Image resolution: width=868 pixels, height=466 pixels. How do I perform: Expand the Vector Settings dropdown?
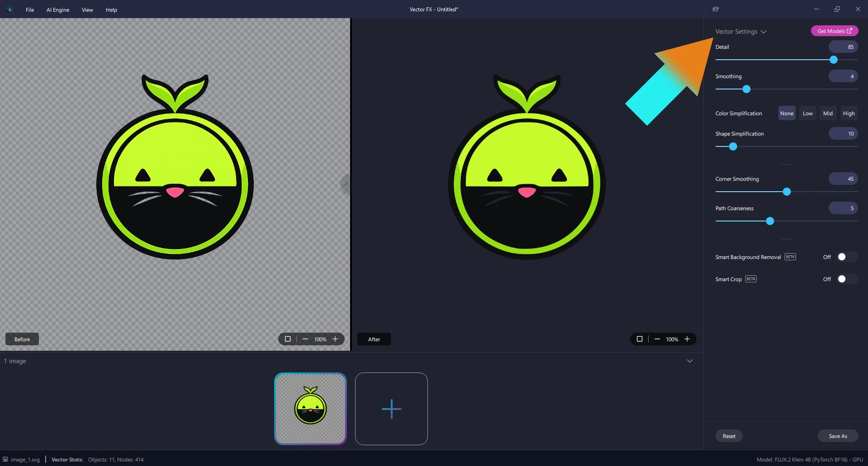click(741, 32)
